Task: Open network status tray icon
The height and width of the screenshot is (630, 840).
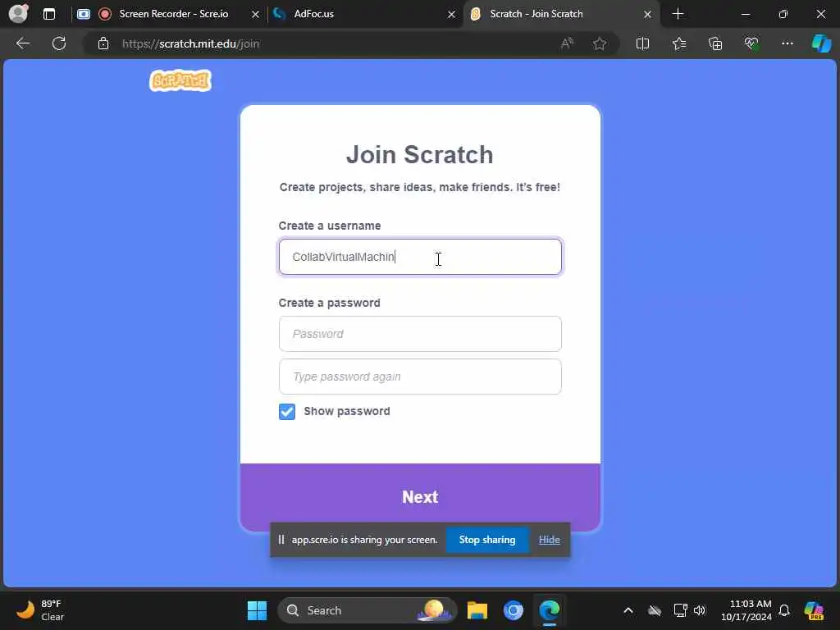Action: (x=680, y=610)
